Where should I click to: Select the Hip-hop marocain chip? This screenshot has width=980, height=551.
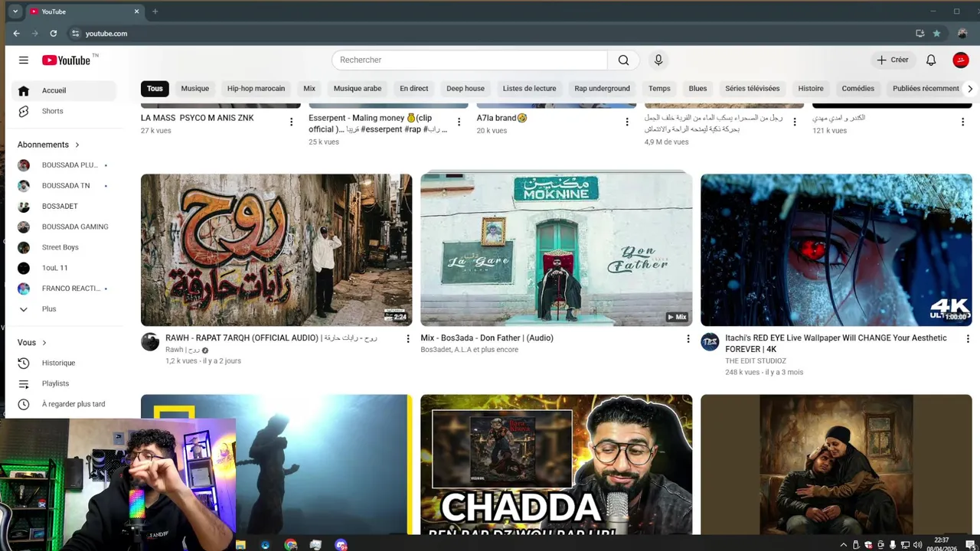click(x=256, y=89)
